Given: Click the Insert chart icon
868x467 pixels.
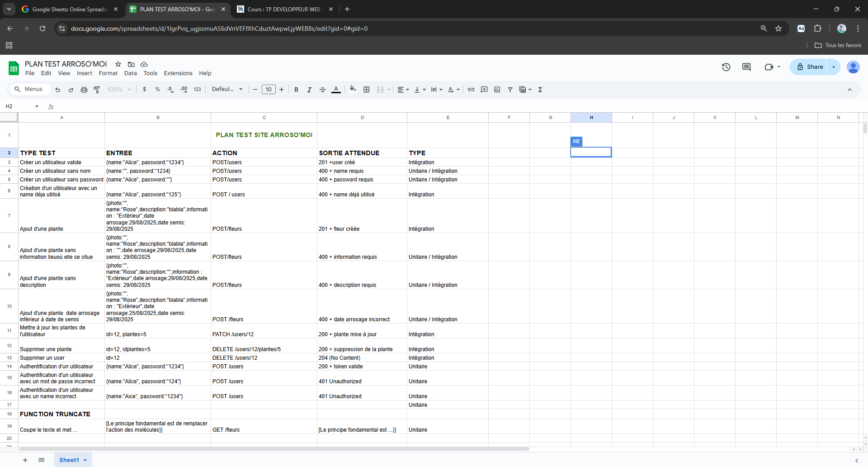Looking at the screenshot, I should coord(497,90).
